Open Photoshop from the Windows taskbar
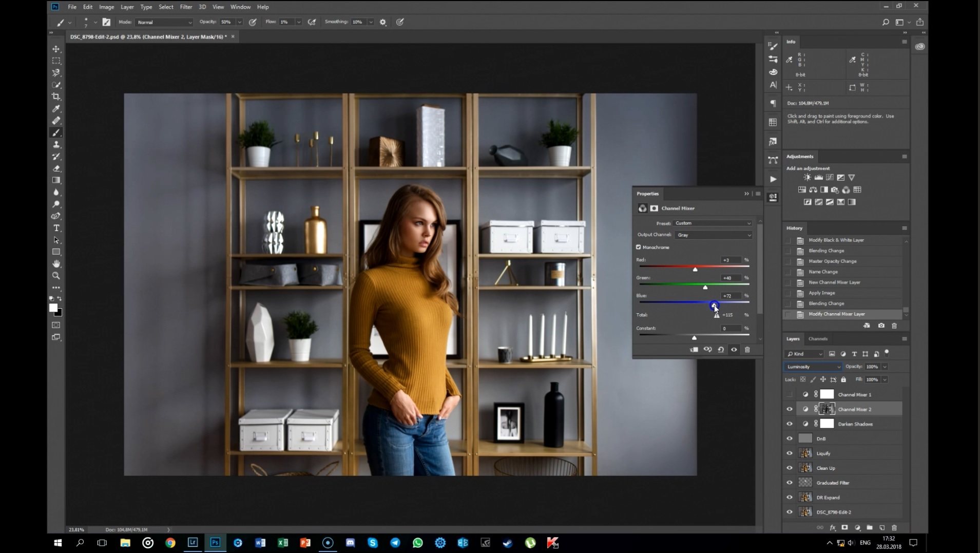Image resolution: width=980 pixels, height=553 pixels. tap(215, 542)
